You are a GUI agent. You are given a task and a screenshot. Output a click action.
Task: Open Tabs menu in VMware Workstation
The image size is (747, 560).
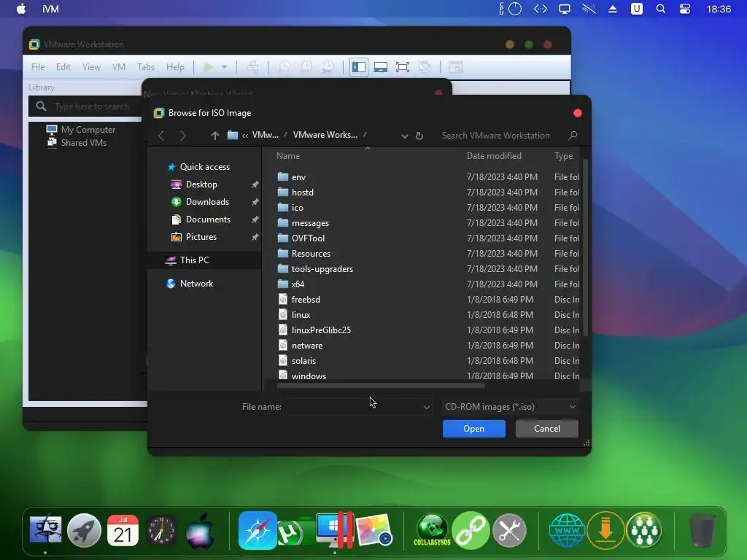tap(146, 67)
